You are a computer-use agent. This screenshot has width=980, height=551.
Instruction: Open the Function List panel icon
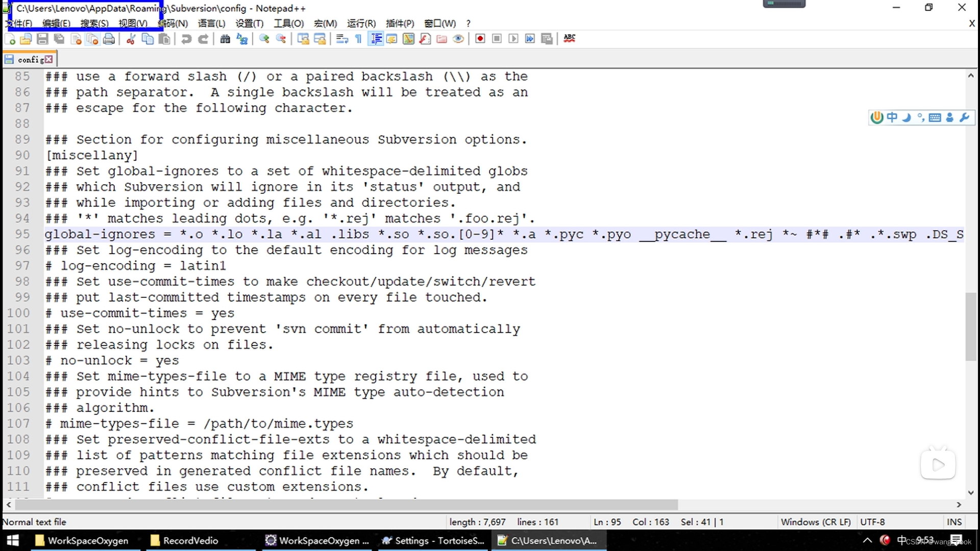[425, 39]
